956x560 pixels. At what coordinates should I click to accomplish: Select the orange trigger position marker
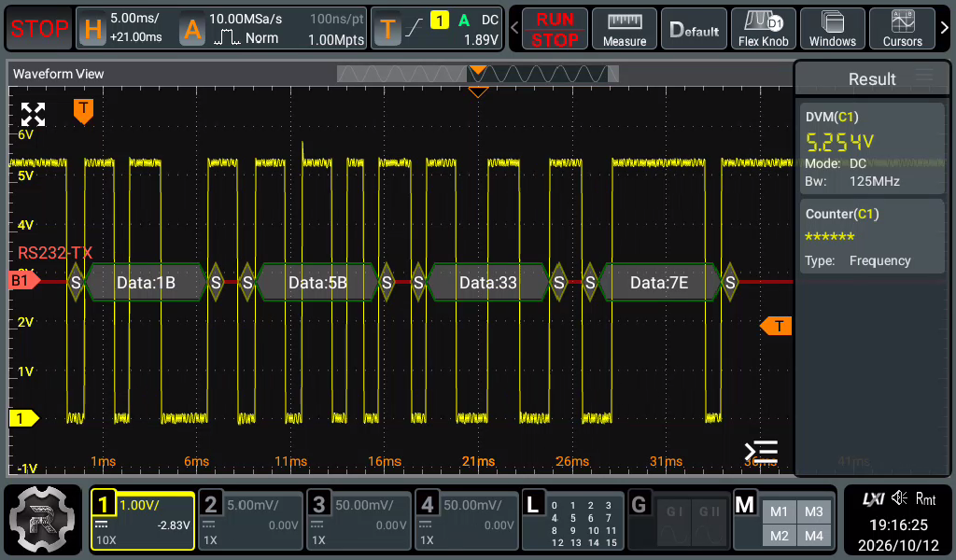click(x=83, y=111)
